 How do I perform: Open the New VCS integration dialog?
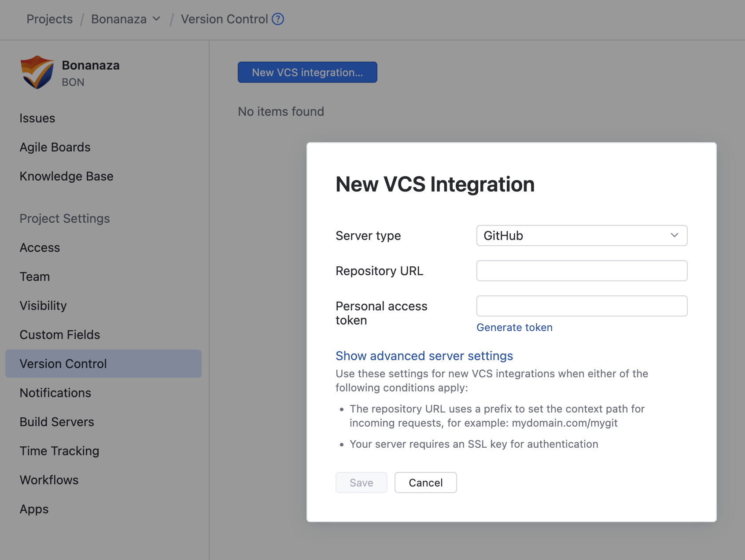[307, 72]
